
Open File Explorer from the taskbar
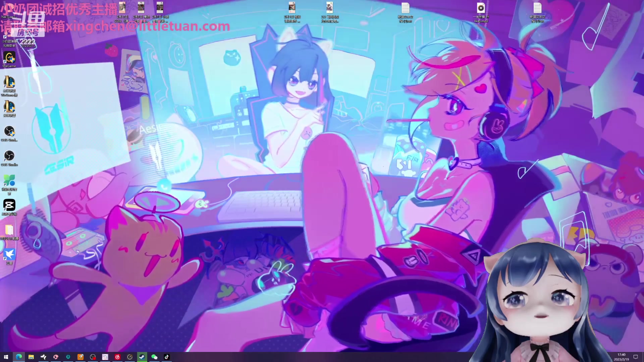[31, 357]
